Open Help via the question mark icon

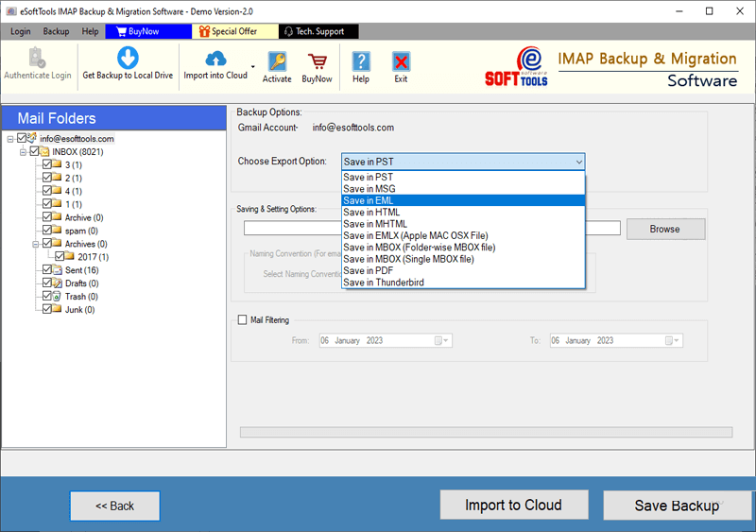(361, 61)
